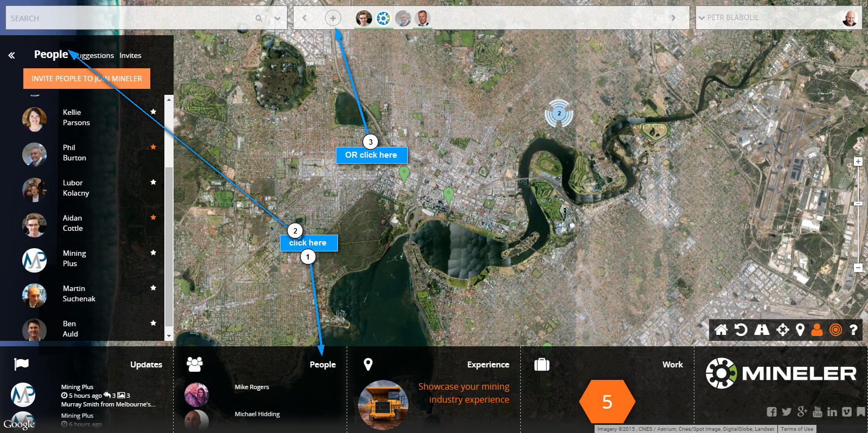Open the Experience section in bottom bar

(x=488, y=365)
